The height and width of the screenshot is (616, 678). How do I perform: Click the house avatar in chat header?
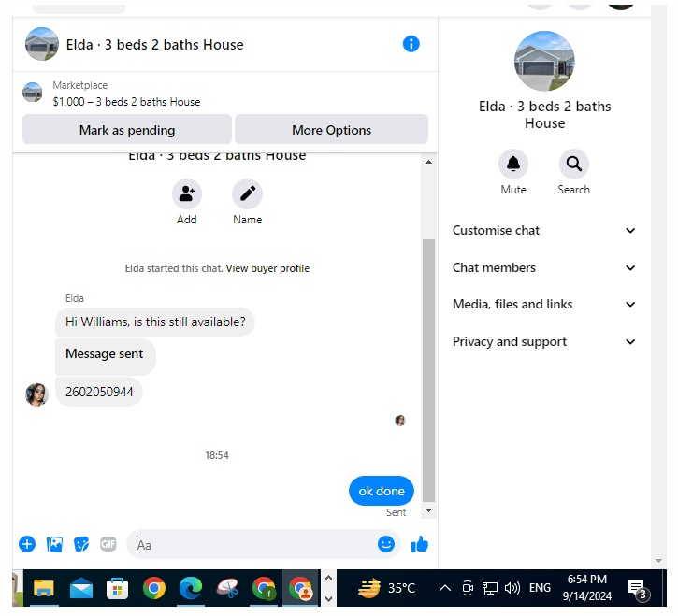click(x=42, y=44)
